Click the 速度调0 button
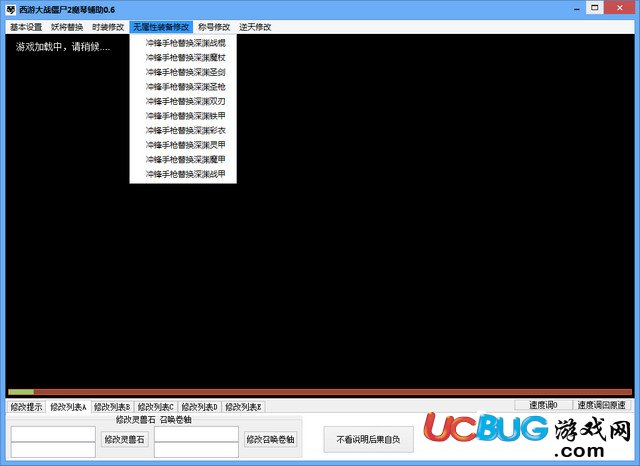The image size is (640, 466). 543,405
